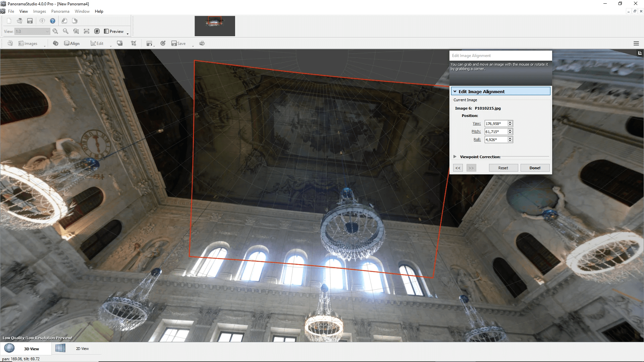This screenshot has height=362, width=644.
Task: Expand the Viewpoint Correction section
Action: coord(455,157)
